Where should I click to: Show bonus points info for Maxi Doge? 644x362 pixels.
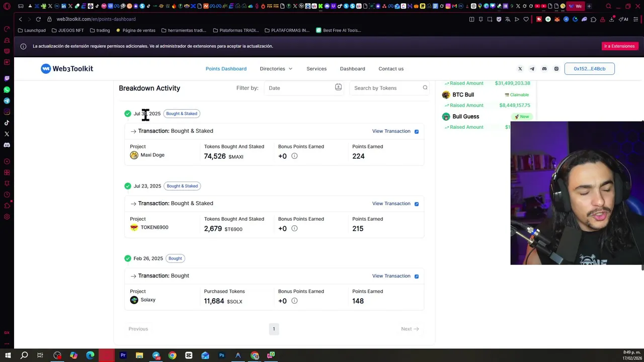[294, 156]
